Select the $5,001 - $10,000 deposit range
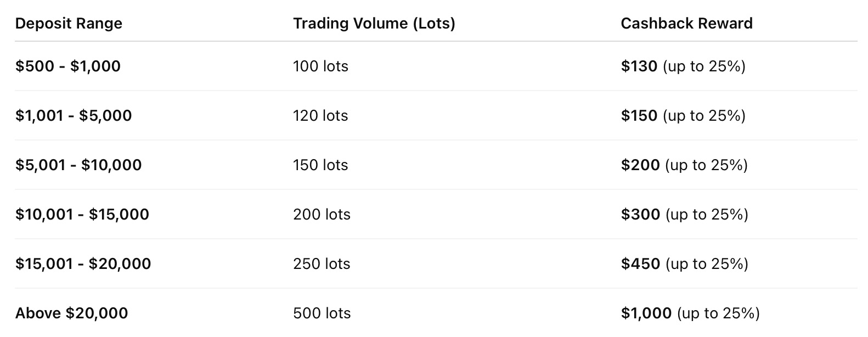This screenshot has height=337, width=868. pyautogui.click(x=78, y=165)
